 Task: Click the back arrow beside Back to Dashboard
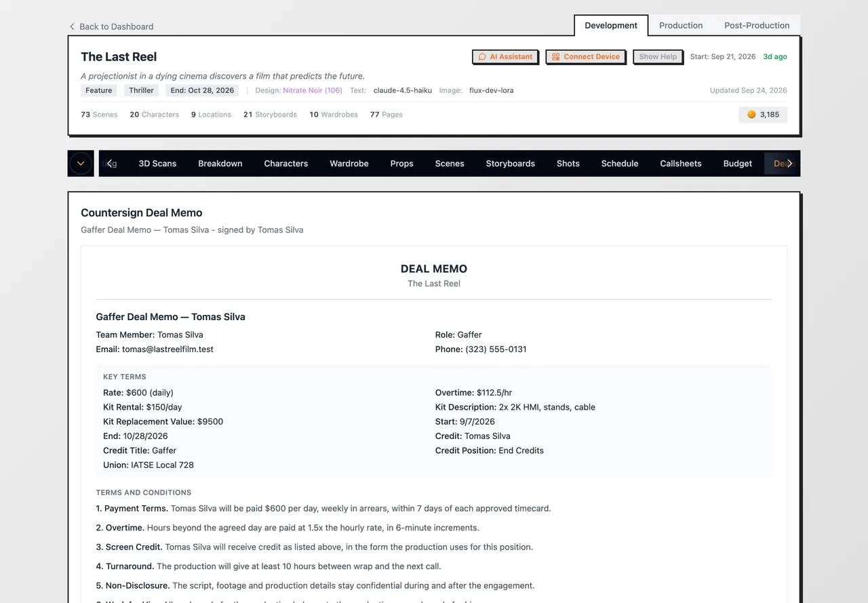click(72, 26)
